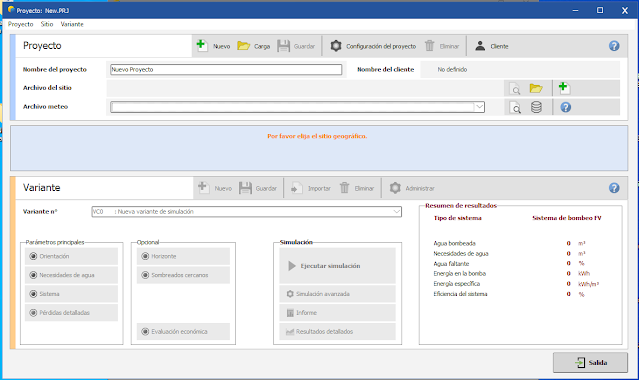Viewport: 639px width, 380px height.
Task: Select the Sistema parameter indicator
Action: (x=33, y=294)
